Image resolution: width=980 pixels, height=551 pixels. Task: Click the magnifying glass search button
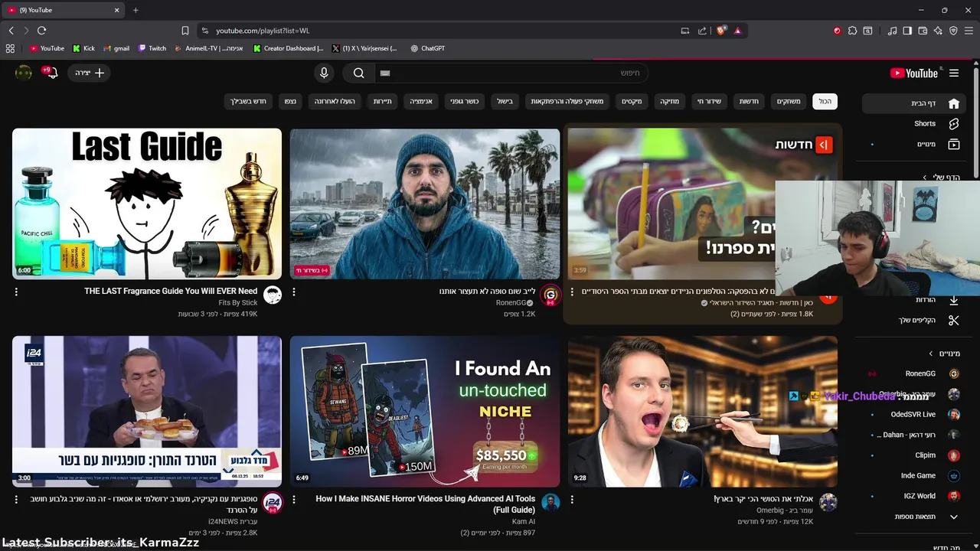(358, 73)
